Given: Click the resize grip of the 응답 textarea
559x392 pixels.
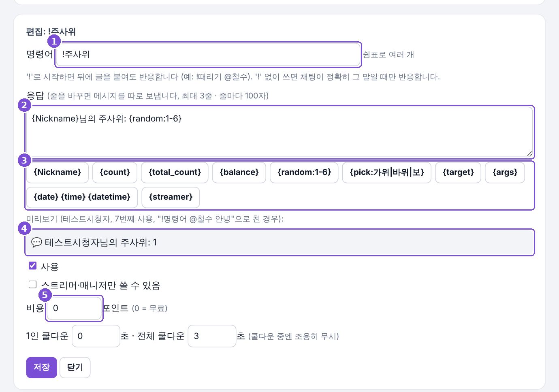Looking at the screenshot, I should tap(529, 153).
